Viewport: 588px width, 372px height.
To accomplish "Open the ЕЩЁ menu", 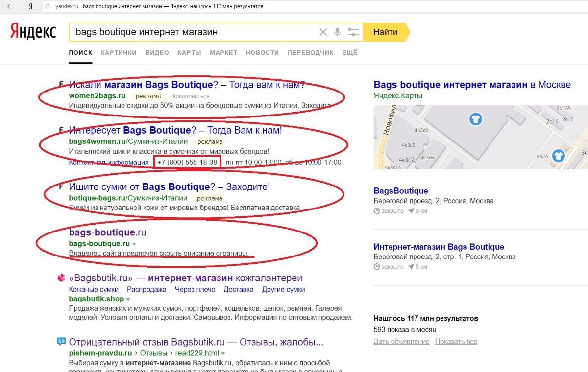I will [350, 53].
